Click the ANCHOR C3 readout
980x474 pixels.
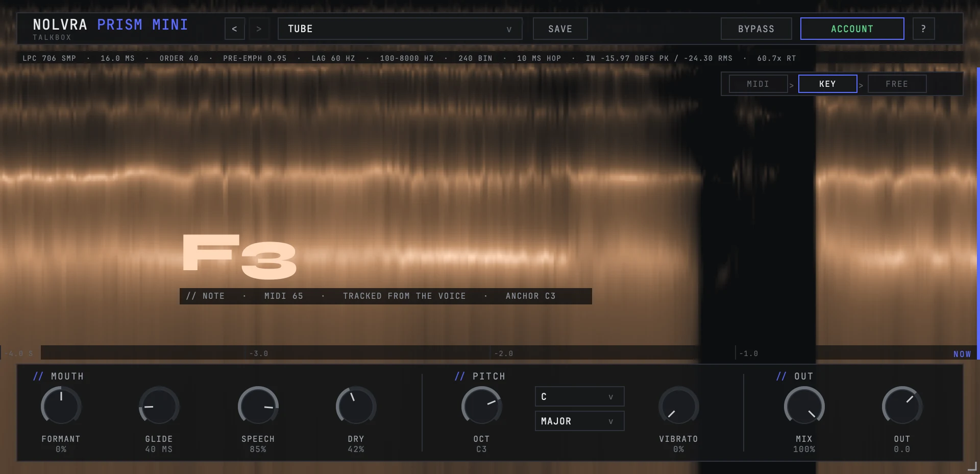pyautogui.click(x=531, y=296)
